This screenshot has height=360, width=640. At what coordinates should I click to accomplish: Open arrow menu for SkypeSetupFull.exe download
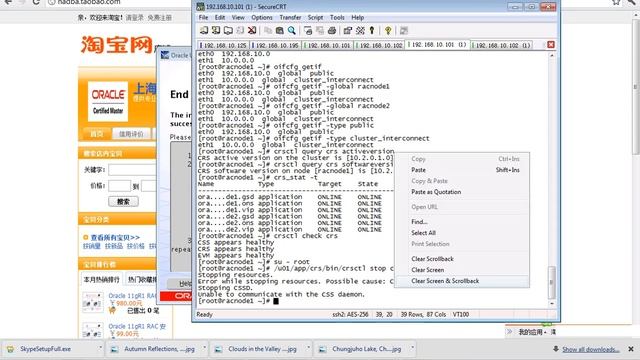click(x=100, y=348)
